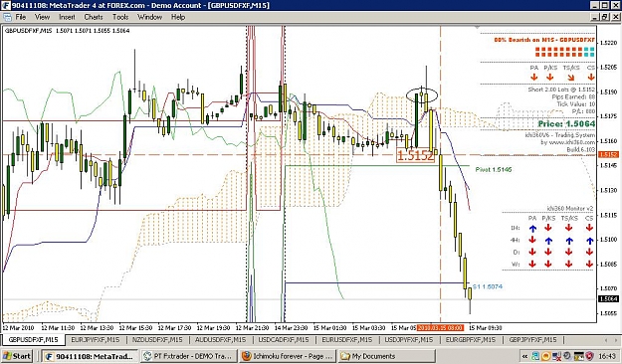622x364 pixels.
Task: Minimize the chart child window
Action: pyautogui.click(x=594, y=17)
